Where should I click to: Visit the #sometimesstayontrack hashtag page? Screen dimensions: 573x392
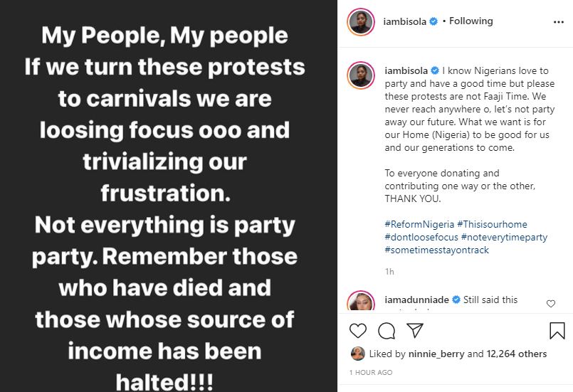437,250
